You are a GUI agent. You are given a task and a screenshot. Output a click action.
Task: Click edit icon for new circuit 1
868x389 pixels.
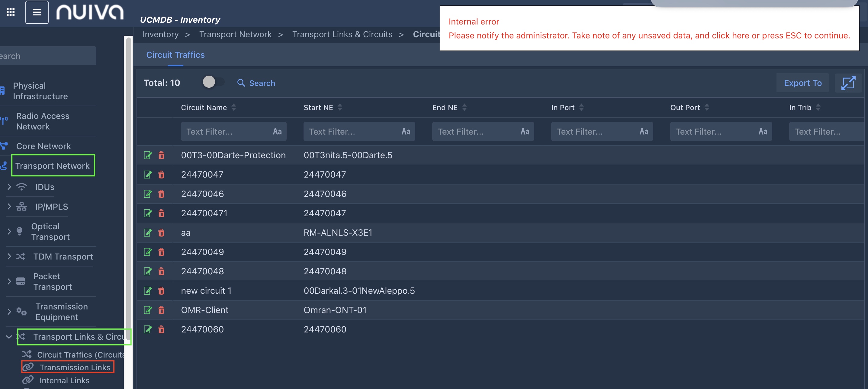coord(148,290)
